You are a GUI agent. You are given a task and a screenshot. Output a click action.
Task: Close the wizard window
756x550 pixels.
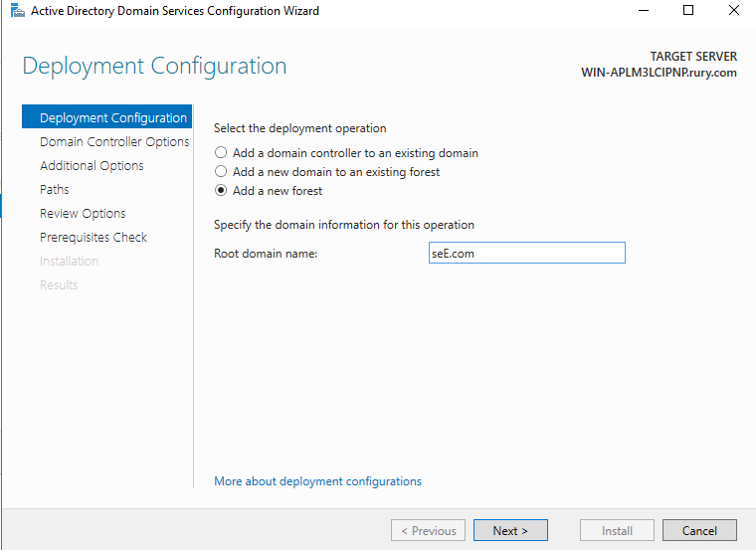tap(734, 10)
